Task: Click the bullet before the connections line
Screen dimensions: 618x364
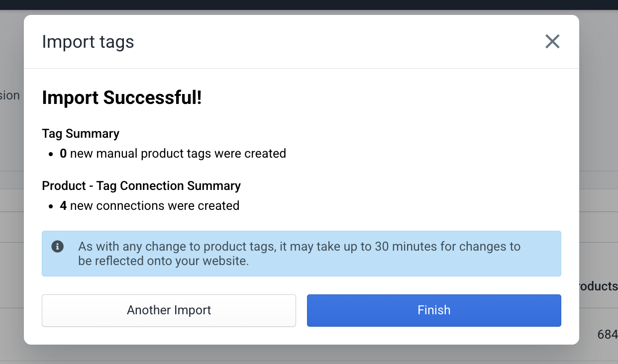Action: (51, 207)
